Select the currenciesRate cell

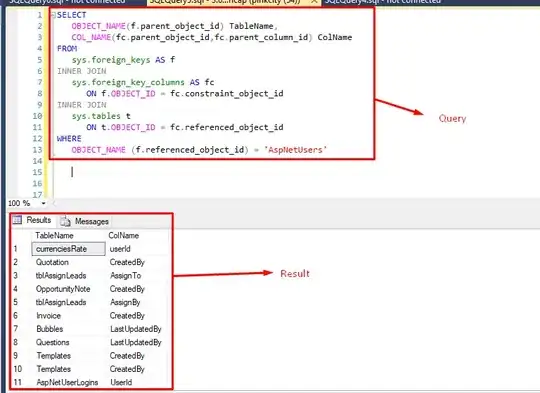(69, 249)
